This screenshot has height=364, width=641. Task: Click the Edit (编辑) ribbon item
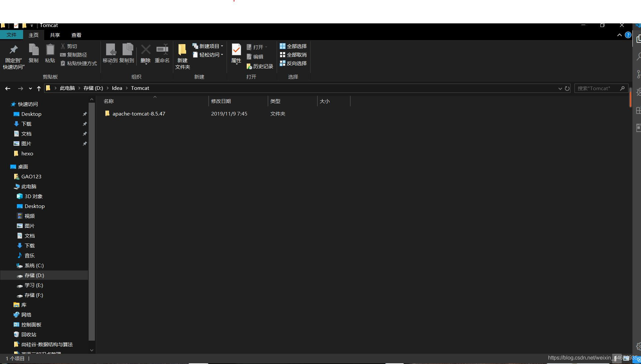(x=255, y=57)
